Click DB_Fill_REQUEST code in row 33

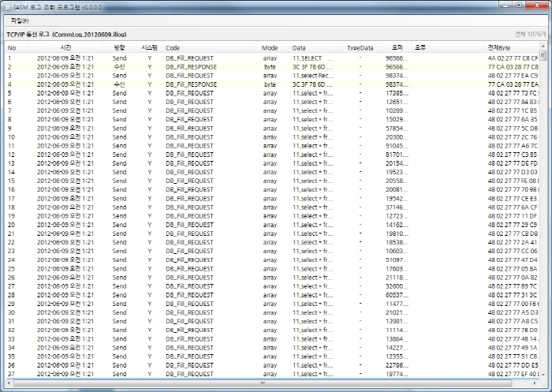tap(190, 339)
